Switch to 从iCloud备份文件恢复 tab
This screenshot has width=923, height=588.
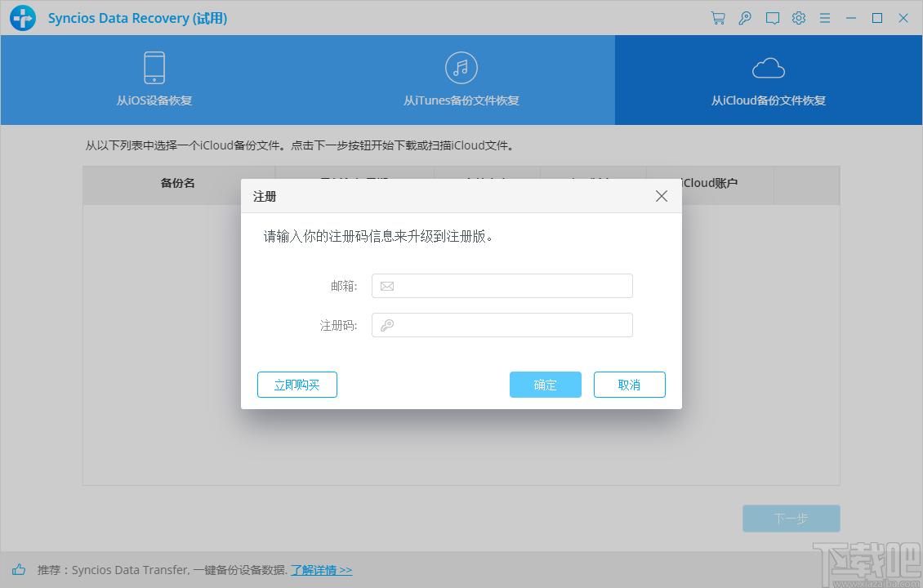pos(769,80)
